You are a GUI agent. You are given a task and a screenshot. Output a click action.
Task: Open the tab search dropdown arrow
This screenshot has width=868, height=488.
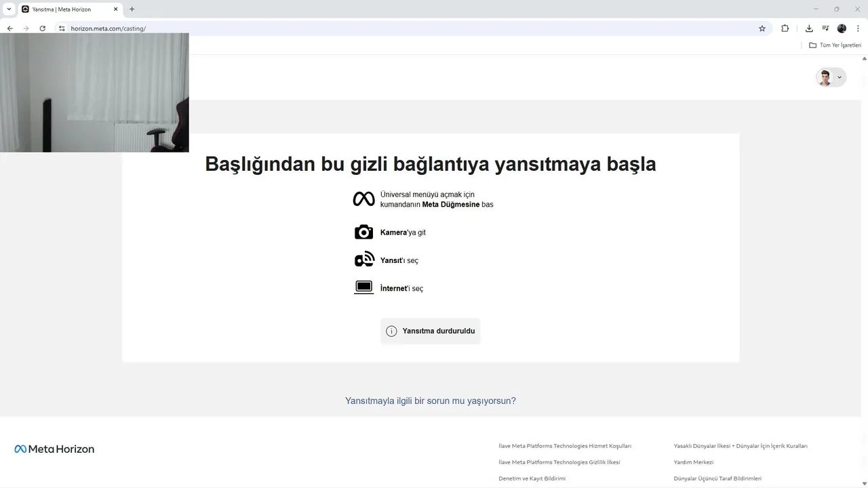tap(9, 9)
